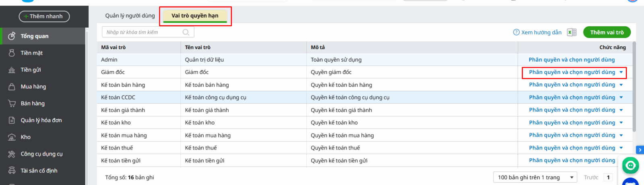The width and height of the screenshot is (644, 185).
Task: Click the Tổng quan sidebar icon
Action: pyautogui.click(x=12, y=36)
